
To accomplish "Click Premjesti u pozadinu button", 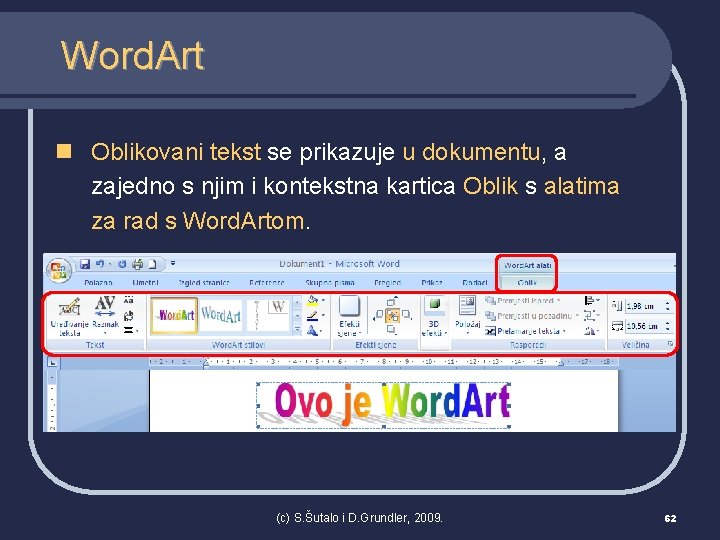I will (x=532, y=316).
